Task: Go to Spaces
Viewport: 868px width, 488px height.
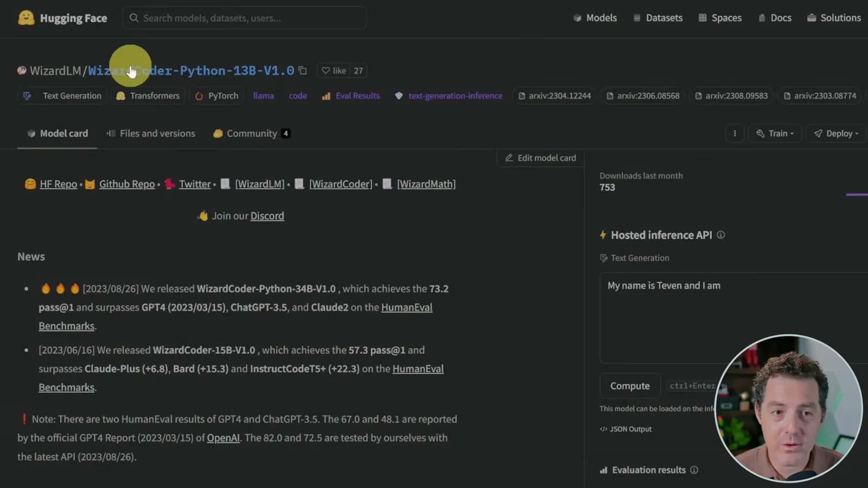Action: (720, 18)
